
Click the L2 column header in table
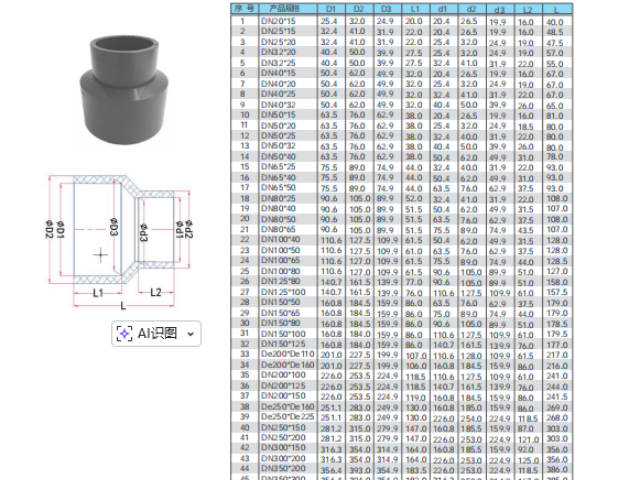click(527, 8)
